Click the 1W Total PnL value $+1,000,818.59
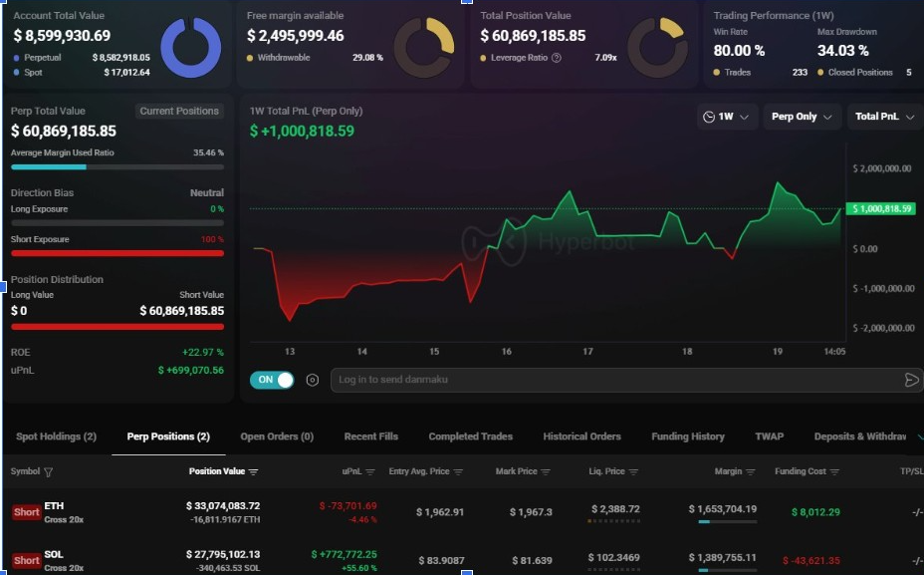 pyautogui.click(x=302, y=131)
